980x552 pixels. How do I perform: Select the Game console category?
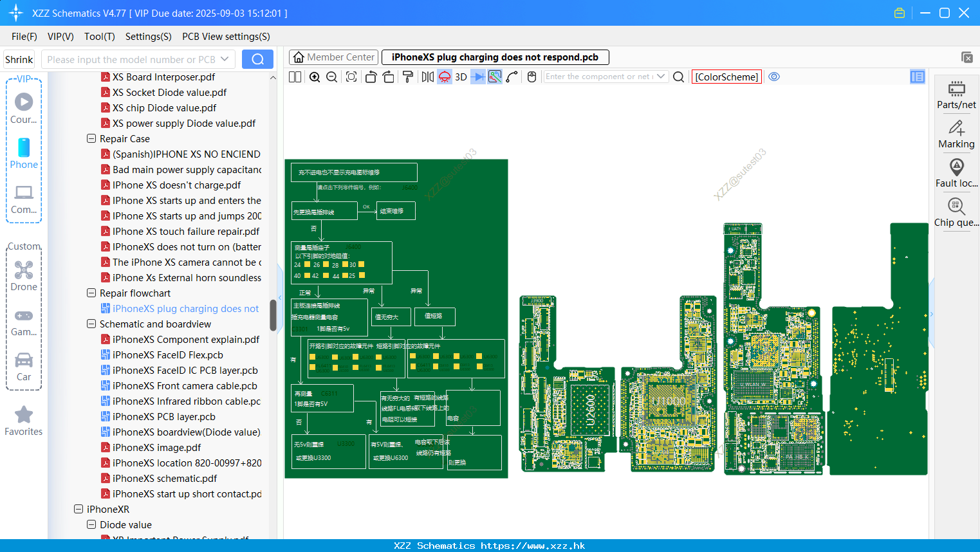(x=24, y=322)
